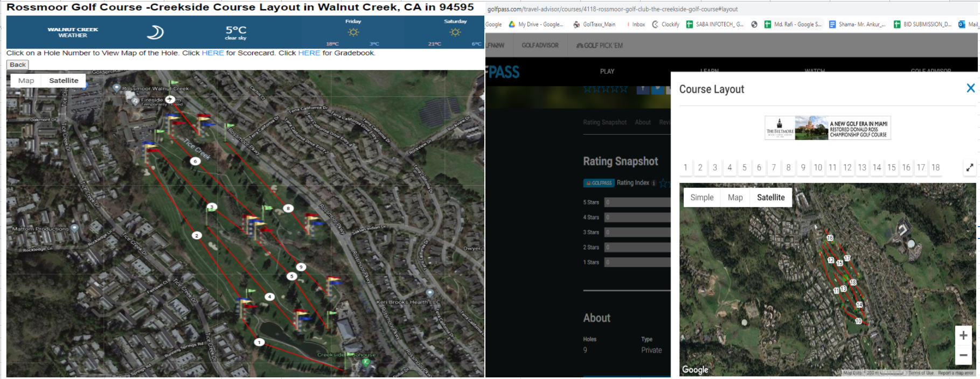The image size is (980, 379).
Task: Open the GOLFADVISOR top navigation item
Action: [x=540, y=45]
